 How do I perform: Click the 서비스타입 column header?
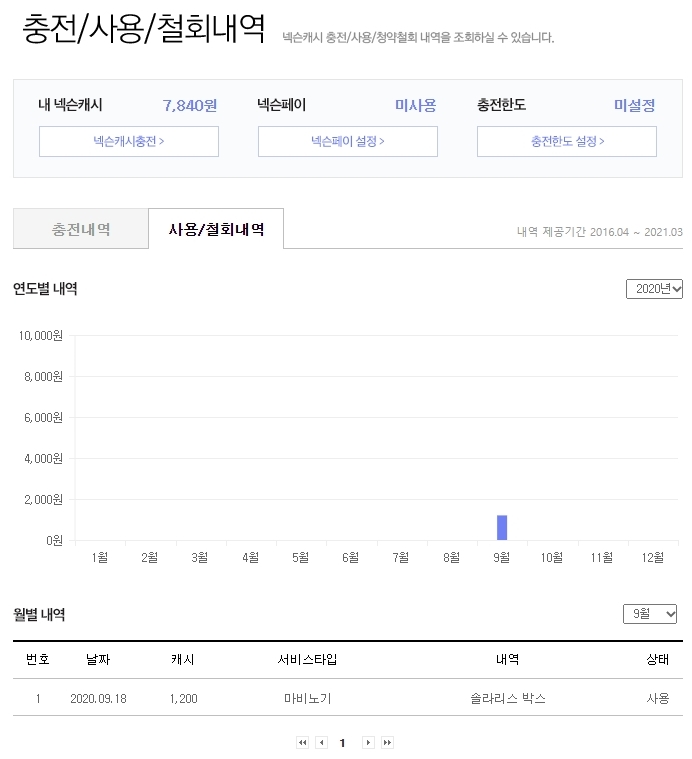307,659
